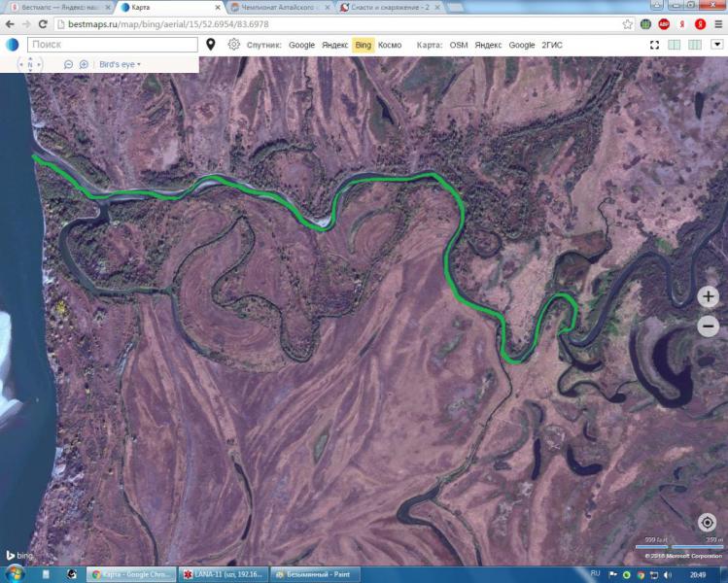728x583 pixels.
Task: Open the map settings gear
Action: [x=233, y=45]
